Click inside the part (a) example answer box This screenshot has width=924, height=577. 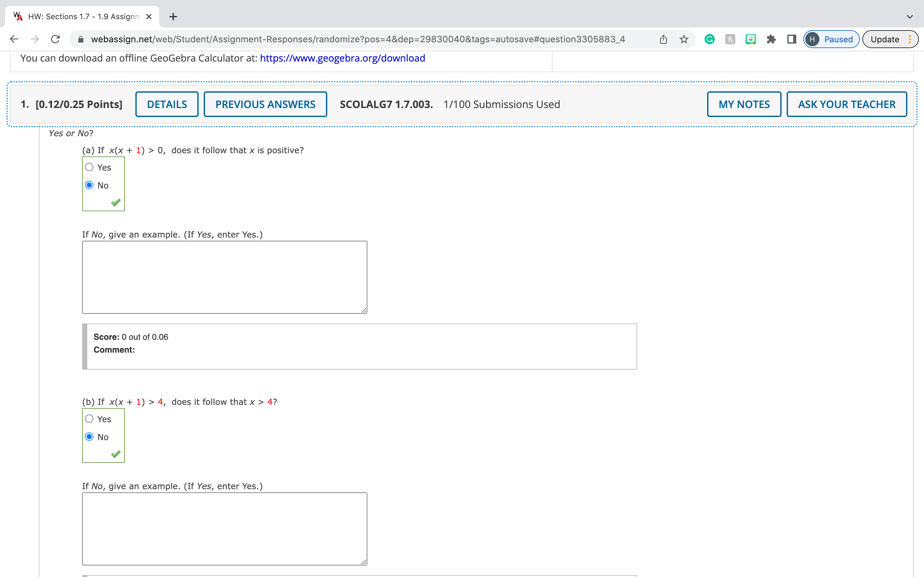[x=224, y=277]
